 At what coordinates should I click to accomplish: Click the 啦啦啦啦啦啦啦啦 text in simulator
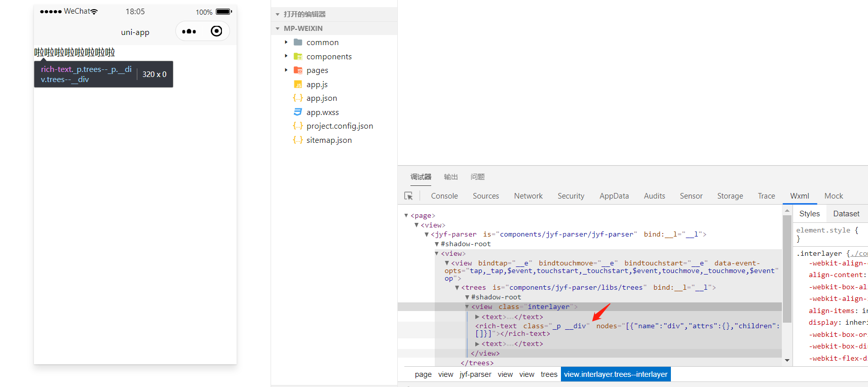pyautogui.click(x=74, y=52)
